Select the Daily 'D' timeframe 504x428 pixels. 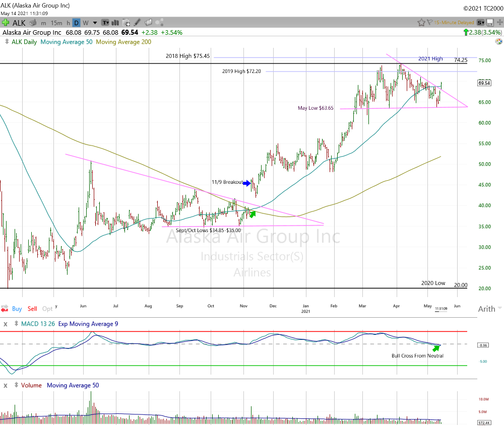(76, 23)
